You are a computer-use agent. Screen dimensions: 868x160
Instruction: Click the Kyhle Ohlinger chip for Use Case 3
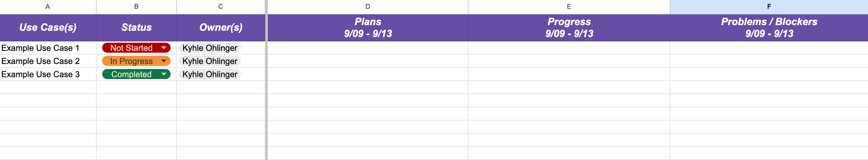pyautogui.click(x=209, y=74)
